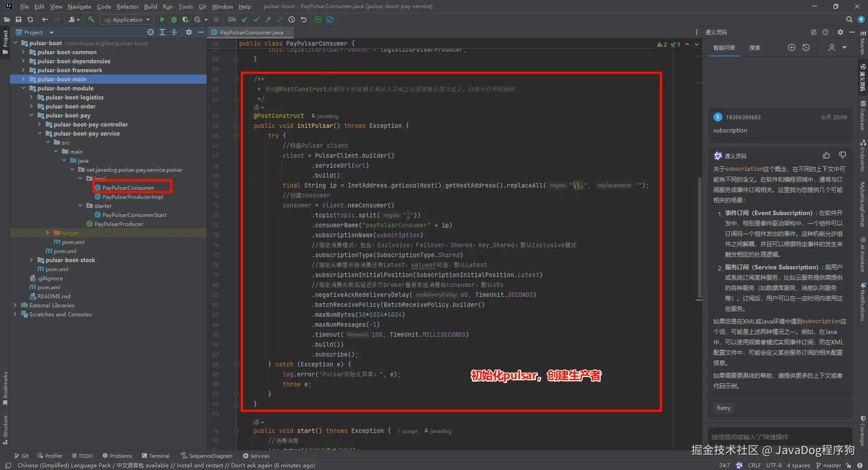Open Project panel settings gear
Image resolution: width=868 pixels, height=470 pixels.
tap(189, 32)
